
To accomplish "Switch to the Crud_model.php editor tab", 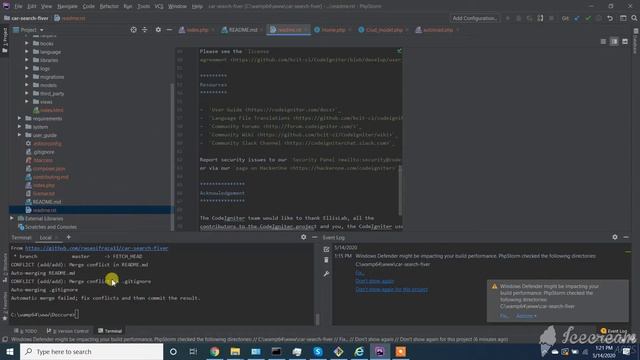I will coord(384,30).
